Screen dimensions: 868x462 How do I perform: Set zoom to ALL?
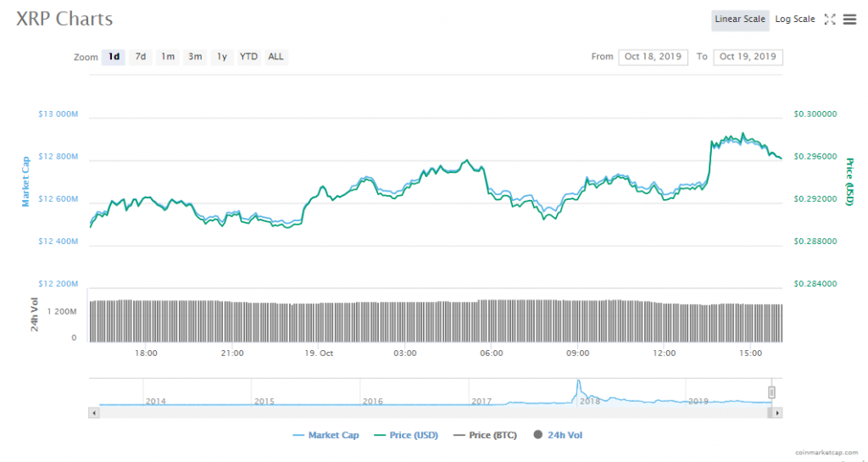(x=275, y=57)
